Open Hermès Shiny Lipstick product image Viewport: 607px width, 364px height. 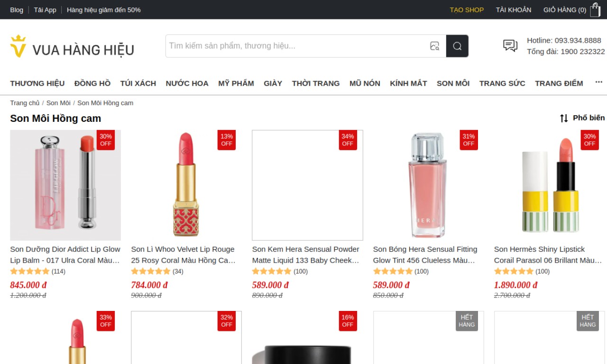(549, 185)
